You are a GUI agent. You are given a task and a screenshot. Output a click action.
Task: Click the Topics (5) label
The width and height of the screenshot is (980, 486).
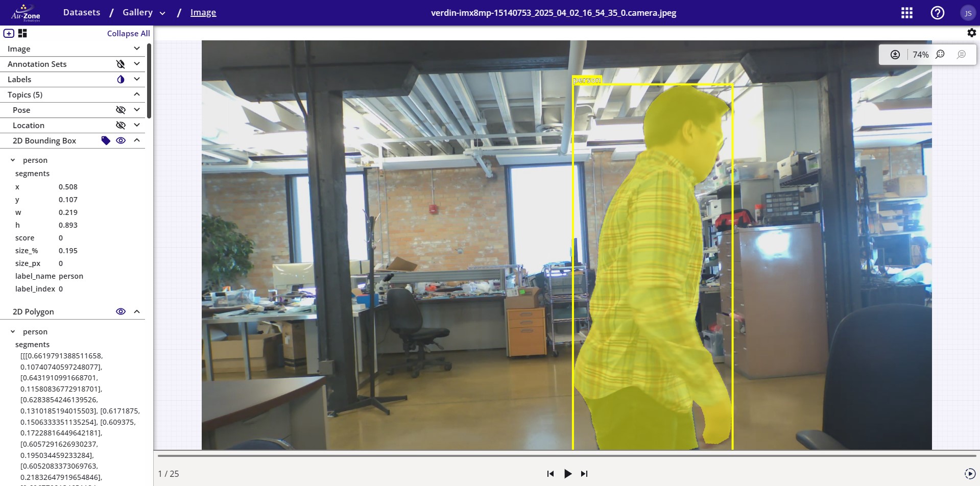coord(25,94)
